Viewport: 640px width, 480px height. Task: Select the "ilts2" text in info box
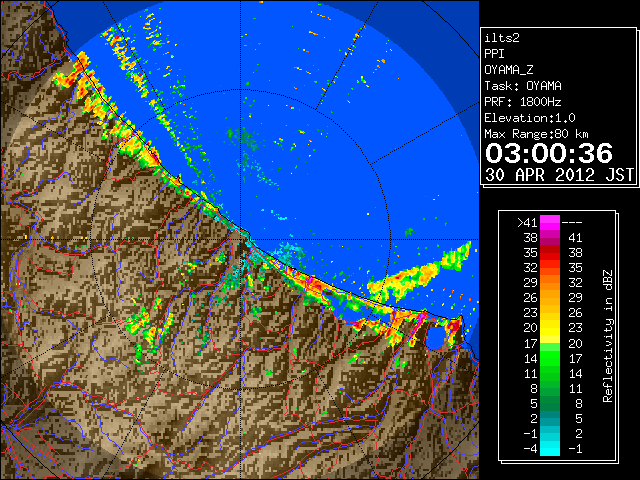tap(502, 38)
